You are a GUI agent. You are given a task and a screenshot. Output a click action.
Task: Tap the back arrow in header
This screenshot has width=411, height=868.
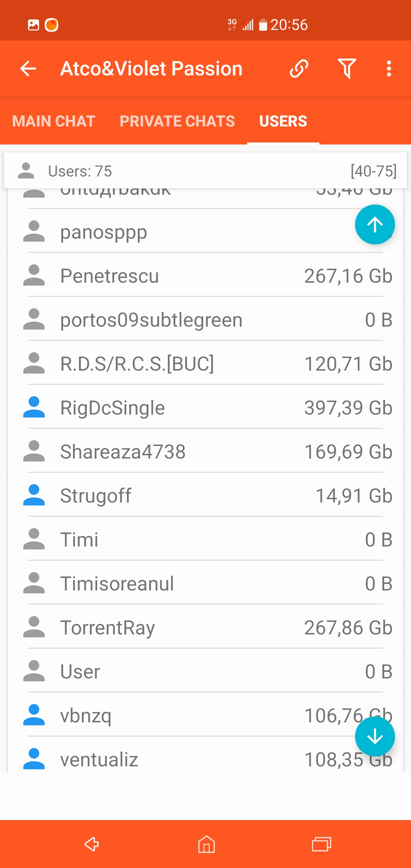(28, 69)
